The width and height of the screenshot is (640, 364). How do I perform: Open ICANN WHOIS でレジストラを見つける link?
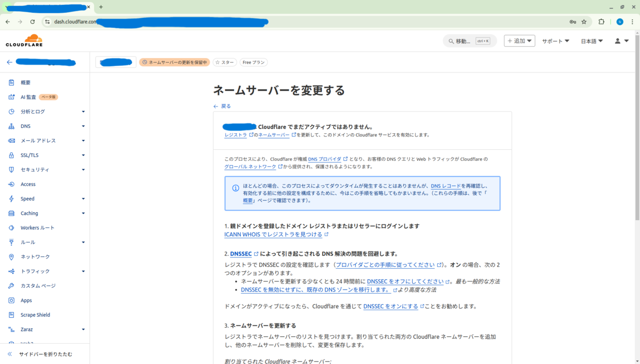pyautogui.click(x=274, y=234)
